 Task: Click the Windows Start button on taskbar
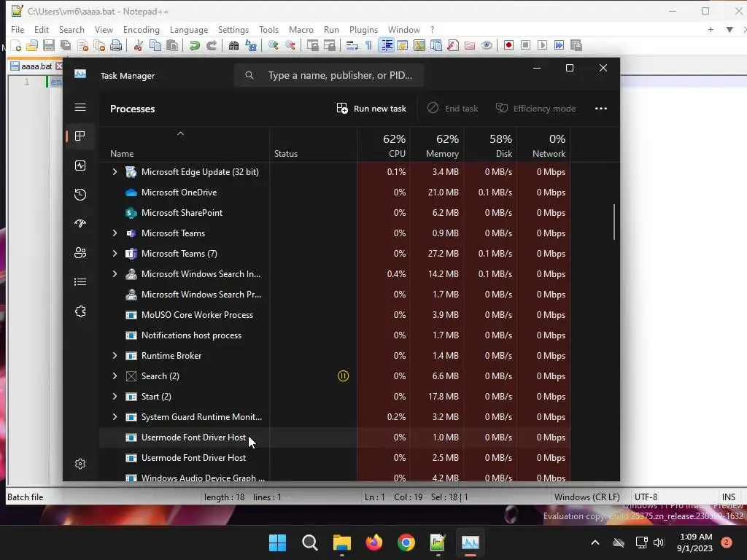coord(277,542)
